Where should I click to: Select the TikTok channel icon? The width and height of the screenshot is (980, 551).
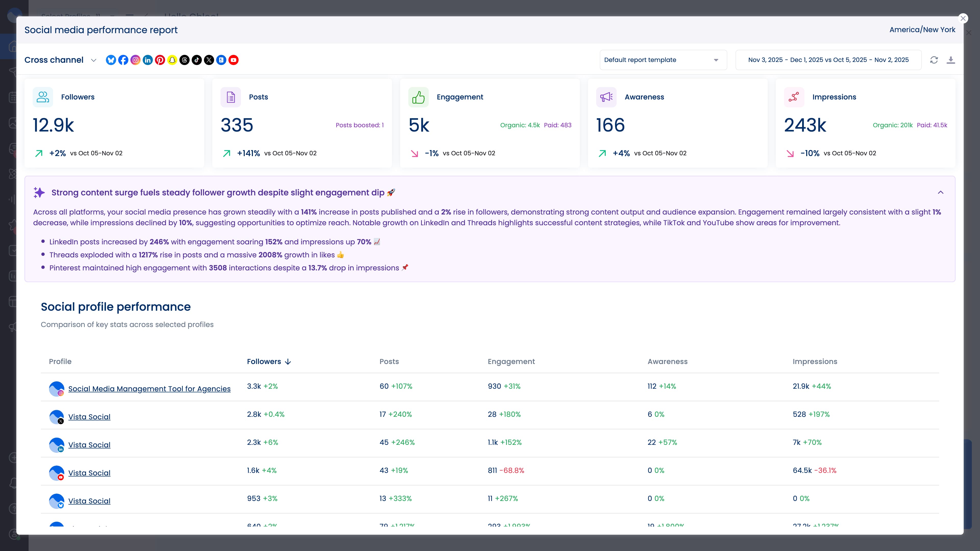(197, 60)
